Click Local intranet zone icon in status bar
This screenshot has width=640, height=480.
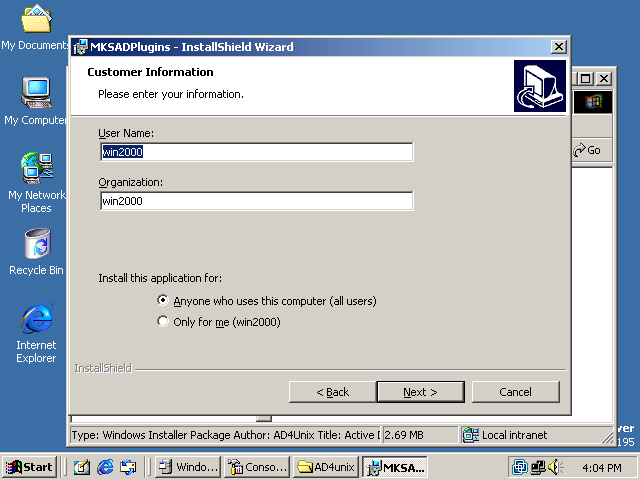[x=471, y=435]
